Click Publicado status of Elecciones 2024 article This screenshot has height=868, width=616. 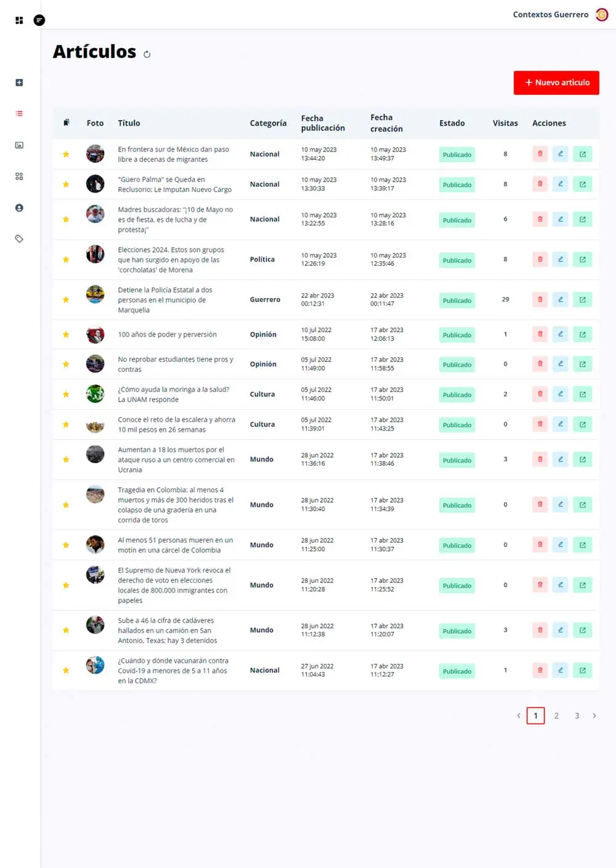(x=456, y=261)
